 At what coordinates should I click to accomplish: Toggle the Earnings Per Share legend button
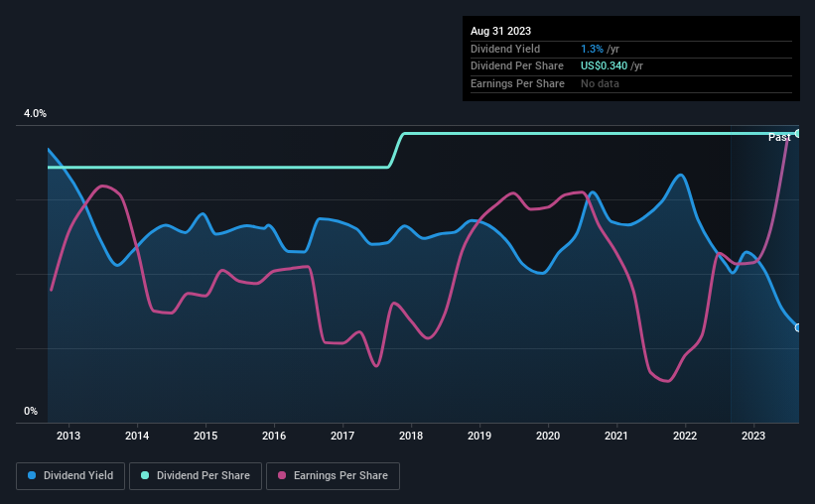point(333,476)
